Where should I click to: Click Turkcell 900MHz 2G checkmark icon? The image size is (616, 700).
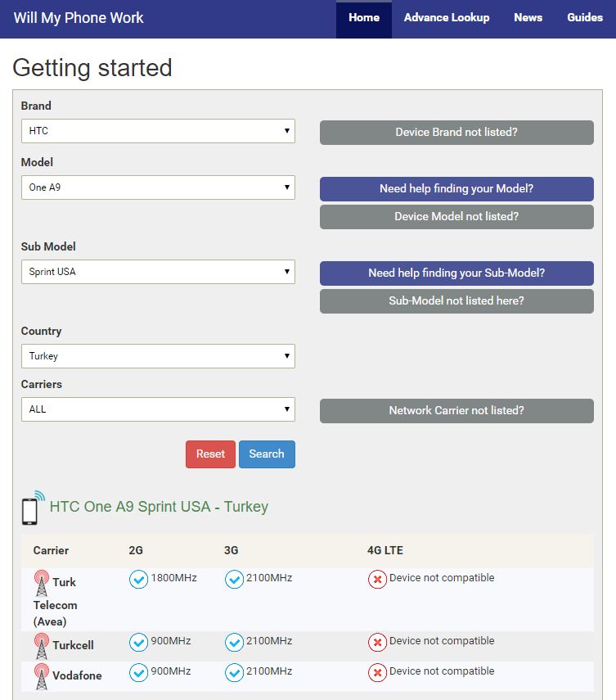click(x=139, y=643)
